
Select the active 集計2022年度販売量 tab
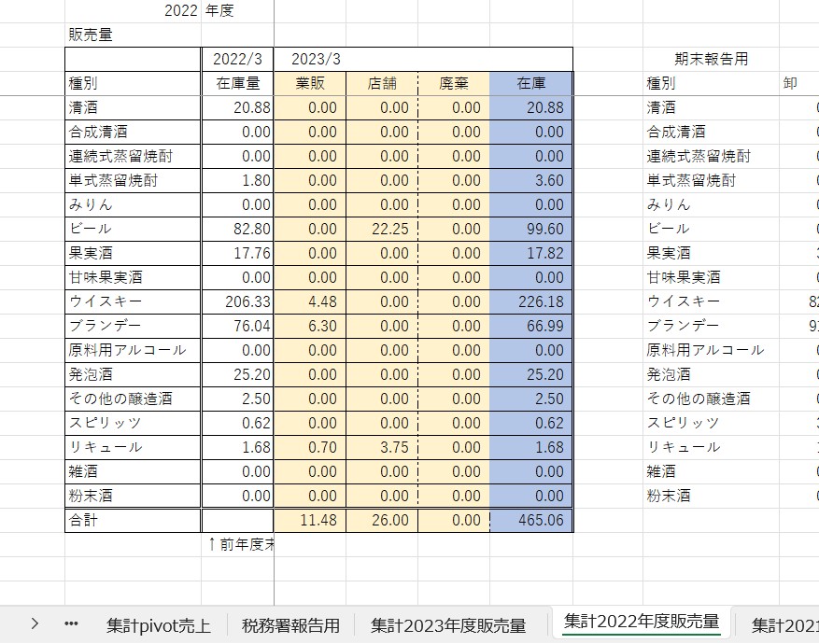coord(641,623)
